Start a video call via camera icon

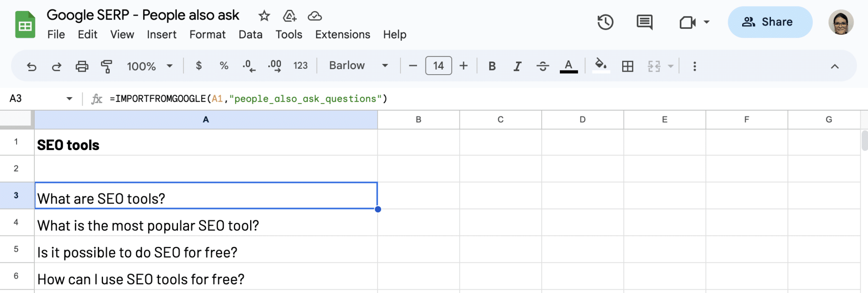[x=687, y=22]
